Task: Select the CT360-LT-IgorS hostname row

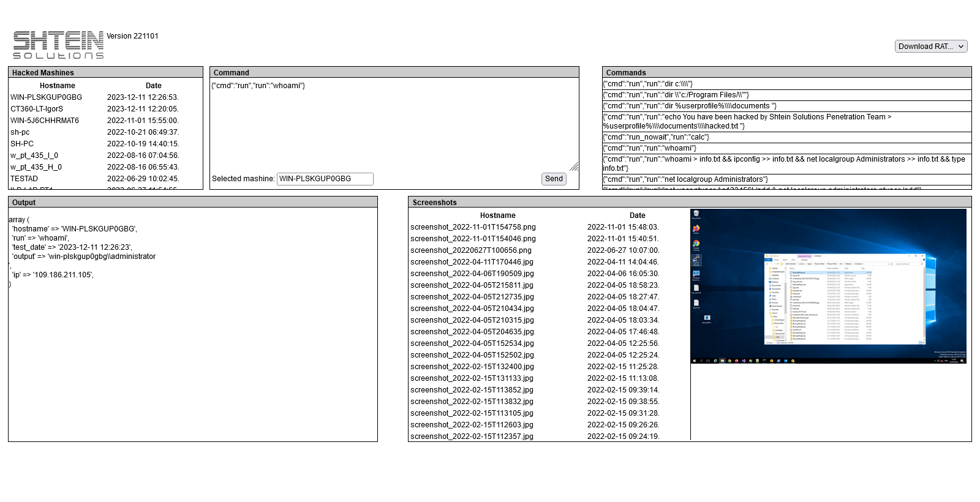Action: click(x=37, y=109)
